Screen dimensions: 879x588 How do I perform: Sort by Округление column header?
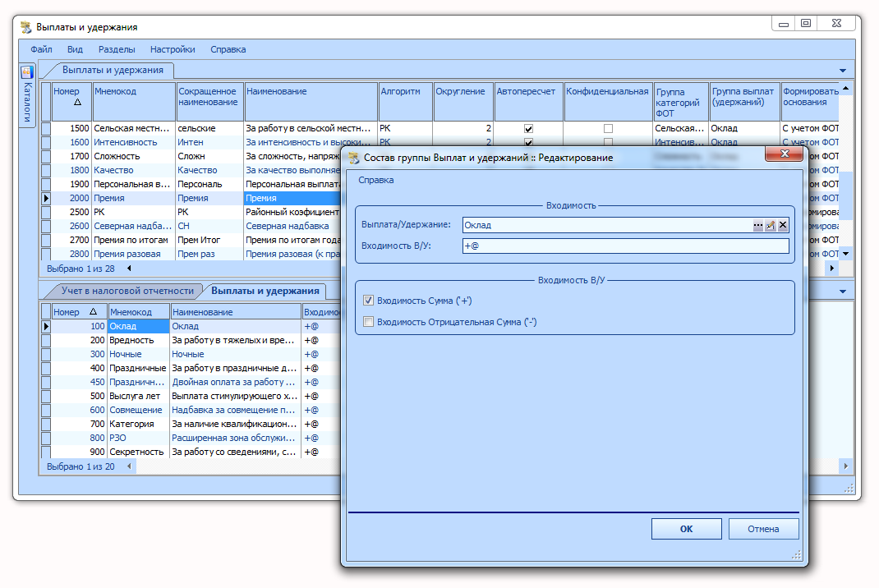coord(463,102)
